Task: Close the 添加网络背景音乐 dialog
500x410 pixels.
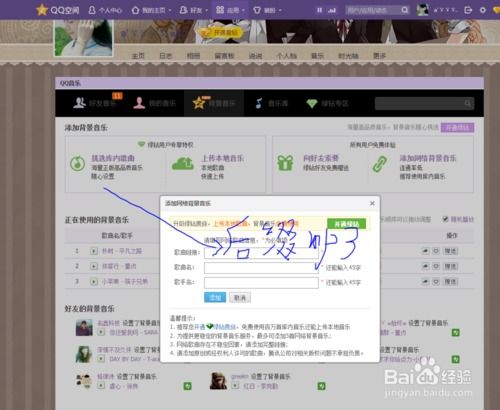Action: [x=372, y=203]
